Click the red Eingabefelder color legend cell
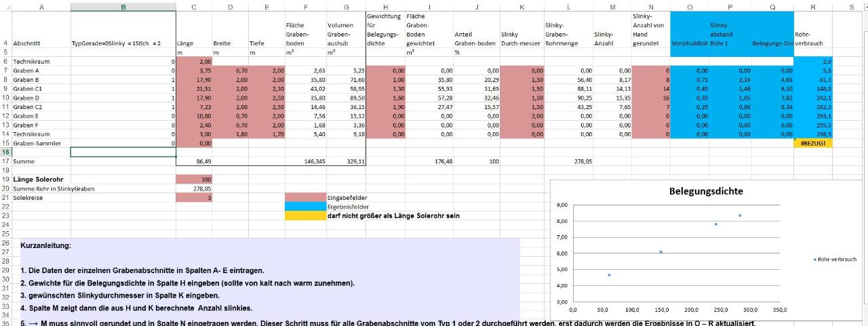This screenshot has width=868, height=326. click(305, 197)
